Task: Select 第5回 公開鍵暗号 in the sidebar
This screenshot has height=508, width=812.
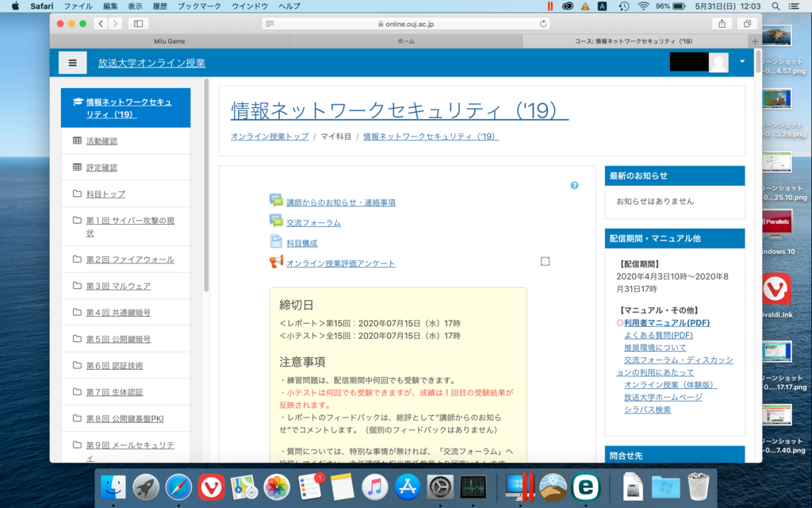Action: click(118, 339)
